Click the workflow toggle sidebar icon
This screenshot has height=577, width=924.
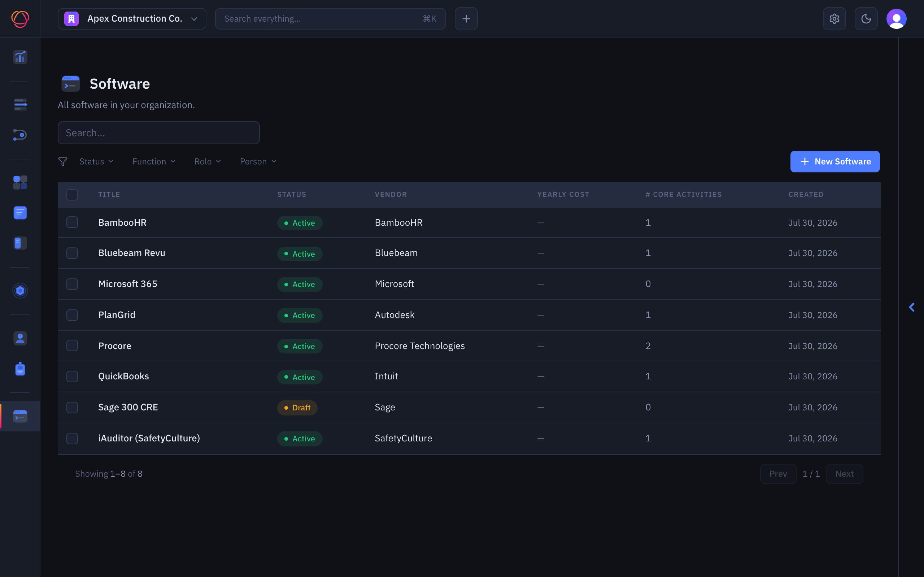(20, 135)
